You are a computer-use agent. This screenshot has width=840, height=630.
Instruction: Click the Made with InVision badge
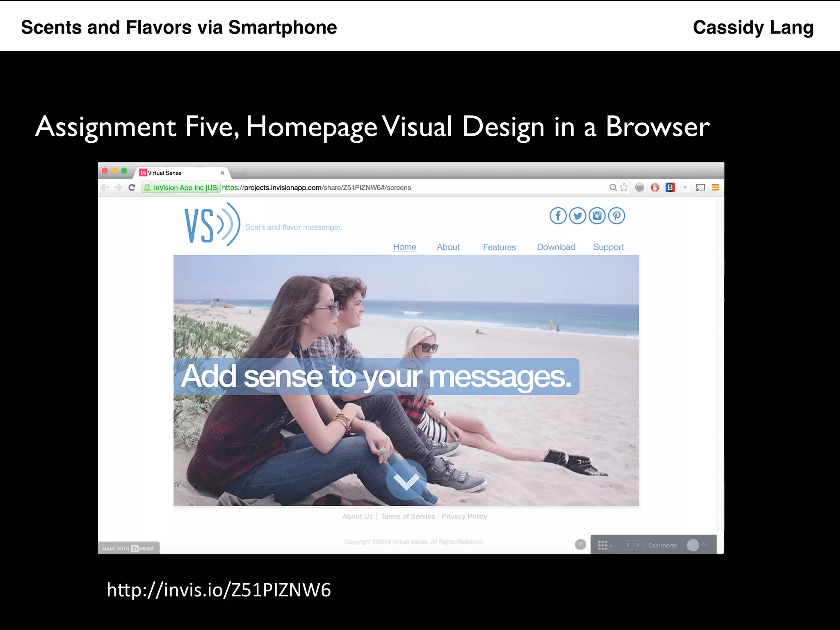128,548
